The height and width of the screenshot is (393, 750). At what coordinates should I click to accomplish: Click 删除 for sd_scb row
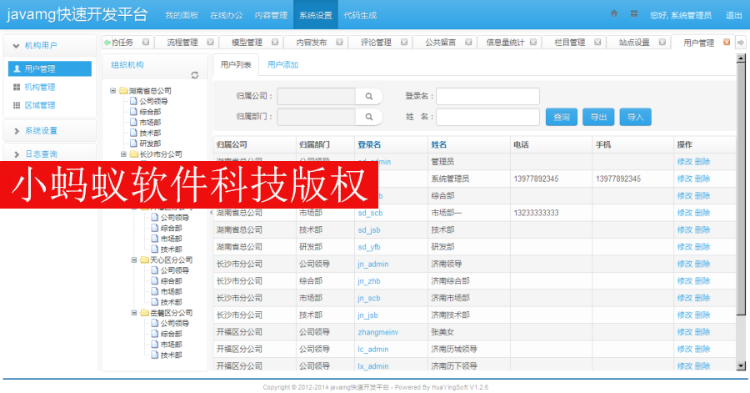tap(702, 213)
